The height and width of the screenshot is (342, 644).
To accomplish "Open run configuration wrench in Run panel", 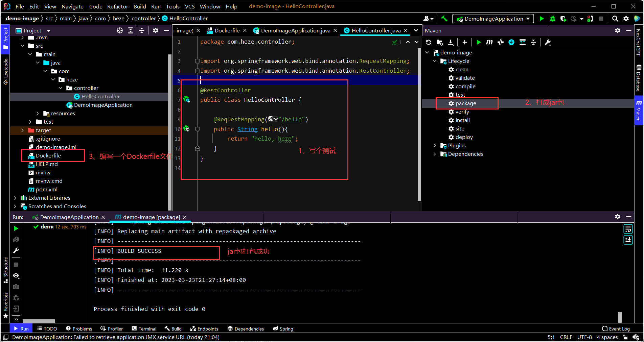I will coord(16,250).
